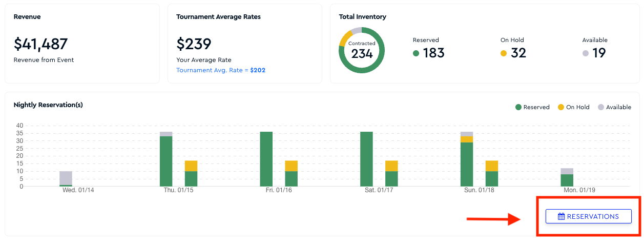This screenshot has height=246, width=644.
Task: Open the Reservations button
Action: pyautogui.click(x=588, y=216)
